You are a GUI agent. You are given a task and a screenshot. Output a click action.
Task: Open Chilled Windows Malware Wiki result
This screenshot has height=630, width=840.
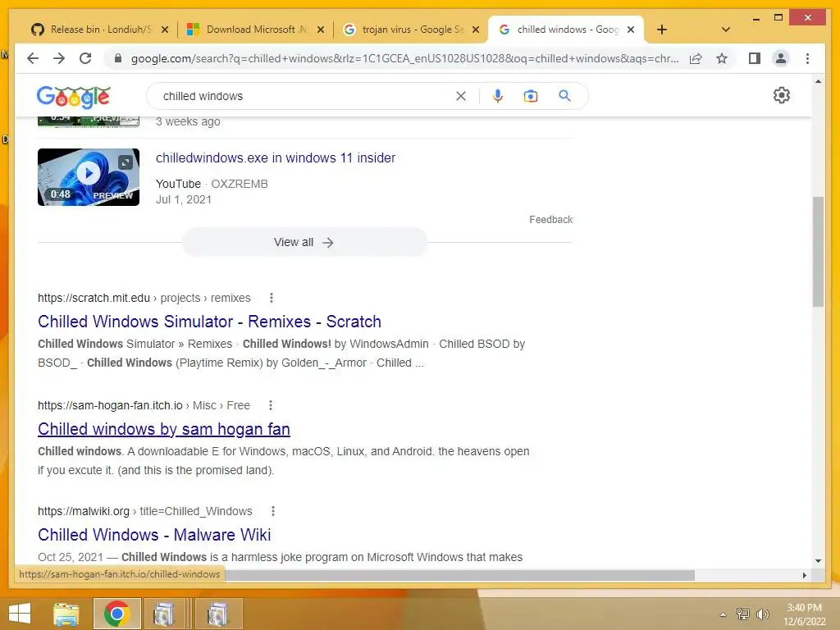(154, 535)
